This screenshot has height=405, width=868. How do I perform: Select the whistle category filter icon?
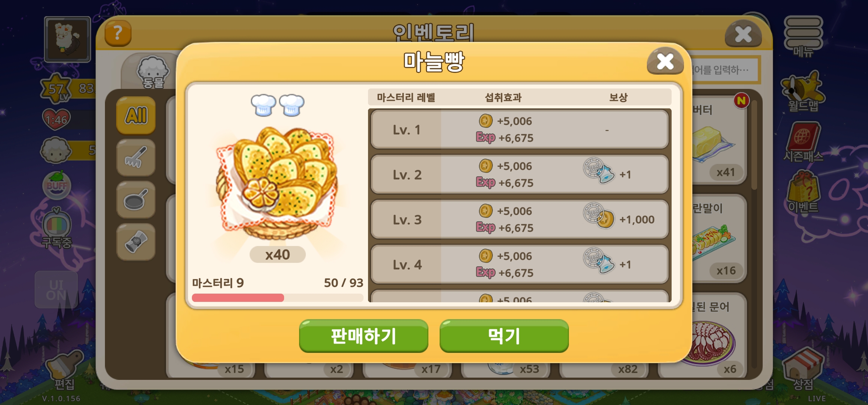tap(136, 242)
